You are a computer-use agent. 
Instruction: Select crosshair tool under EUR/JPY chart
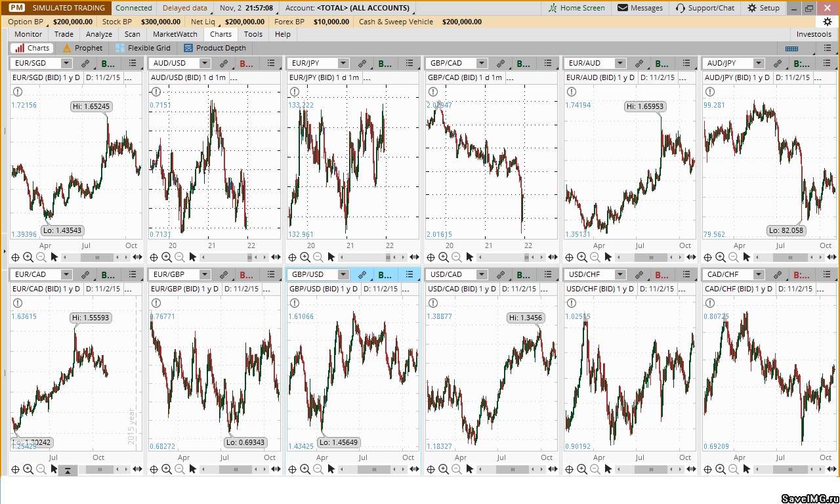(292, 257)
